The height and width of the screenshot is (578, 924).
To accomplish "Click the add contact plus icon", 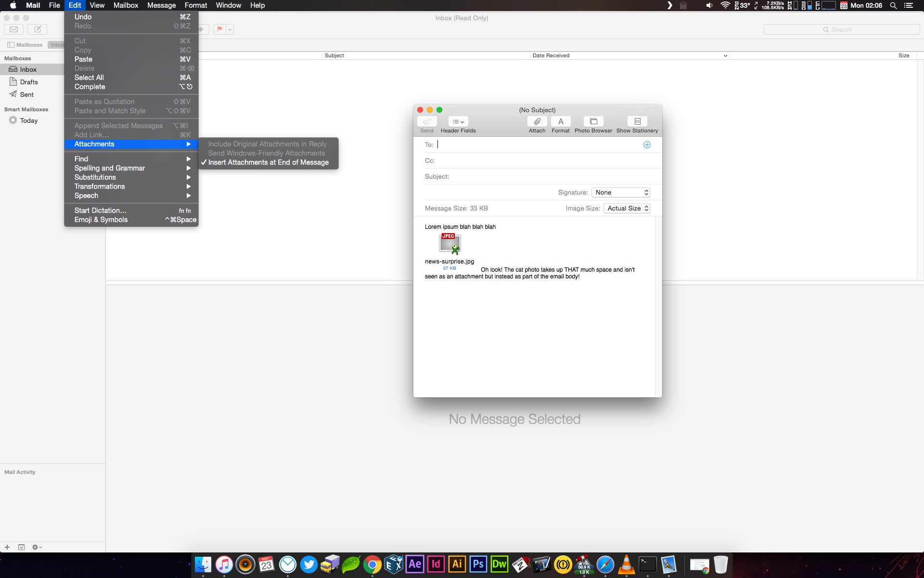I will tap(647, 145).
